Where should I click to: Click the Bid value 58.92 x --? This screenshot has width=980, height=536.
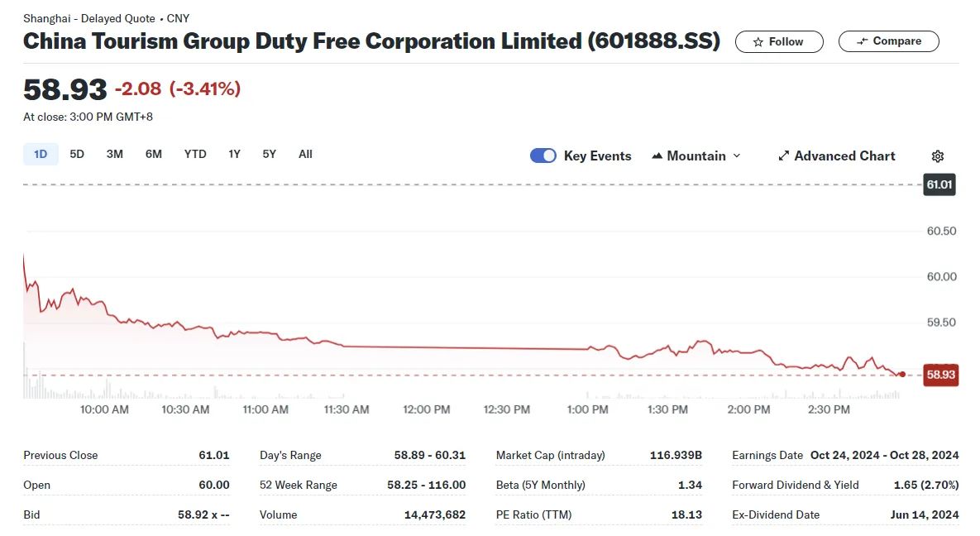(203, 514)
